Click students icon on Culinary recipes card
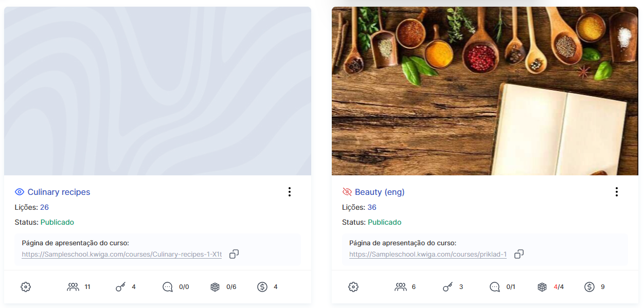The image size is (644, 308). [x=73, y=287]
